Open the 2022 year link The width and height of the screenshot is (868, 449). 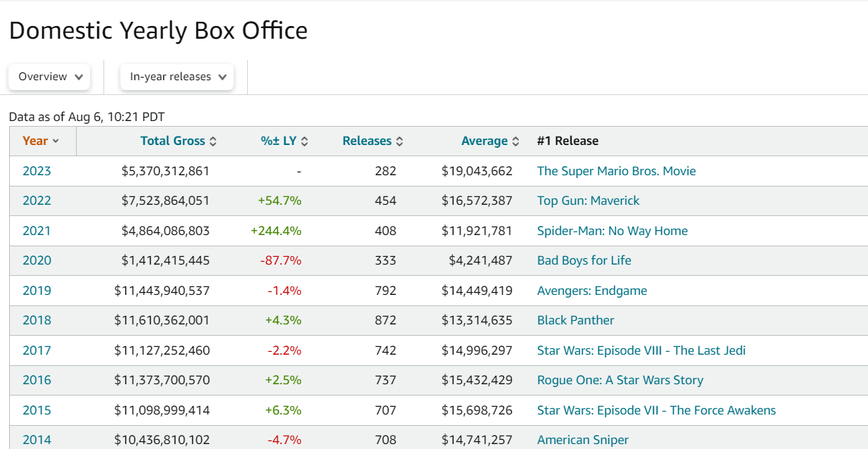click(37, 201)
